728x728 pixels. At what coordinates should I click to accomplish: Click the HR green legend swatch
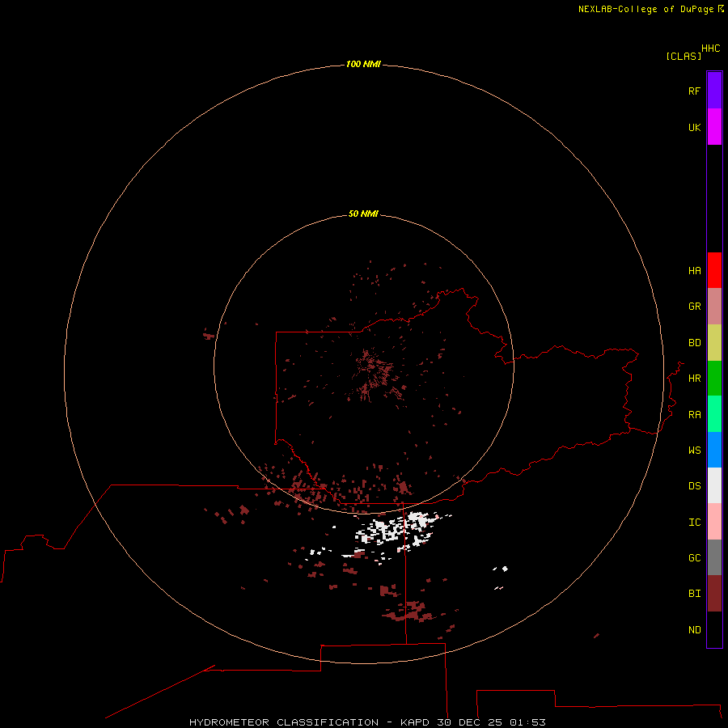click(714, 379)
